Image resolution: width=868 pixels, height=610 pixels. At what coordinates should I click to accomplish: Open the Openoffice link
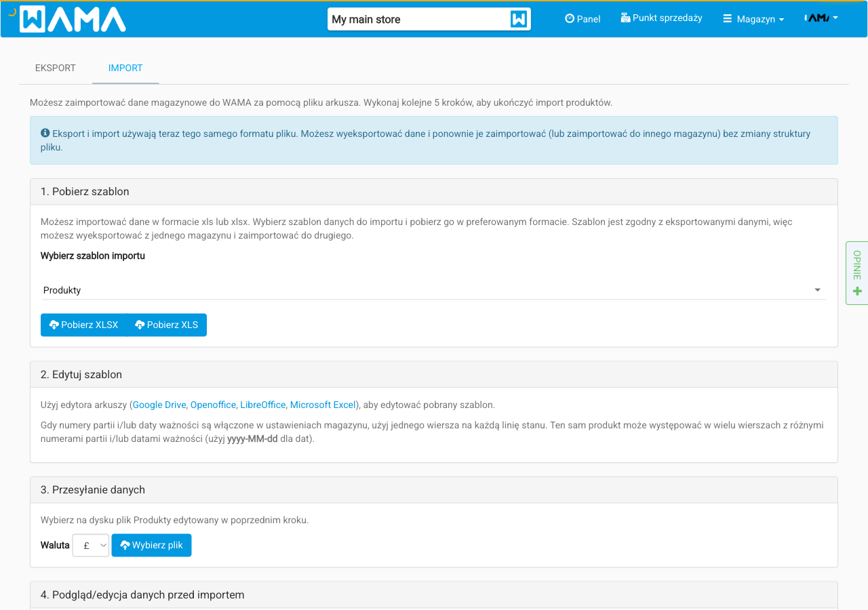[213, 405]
